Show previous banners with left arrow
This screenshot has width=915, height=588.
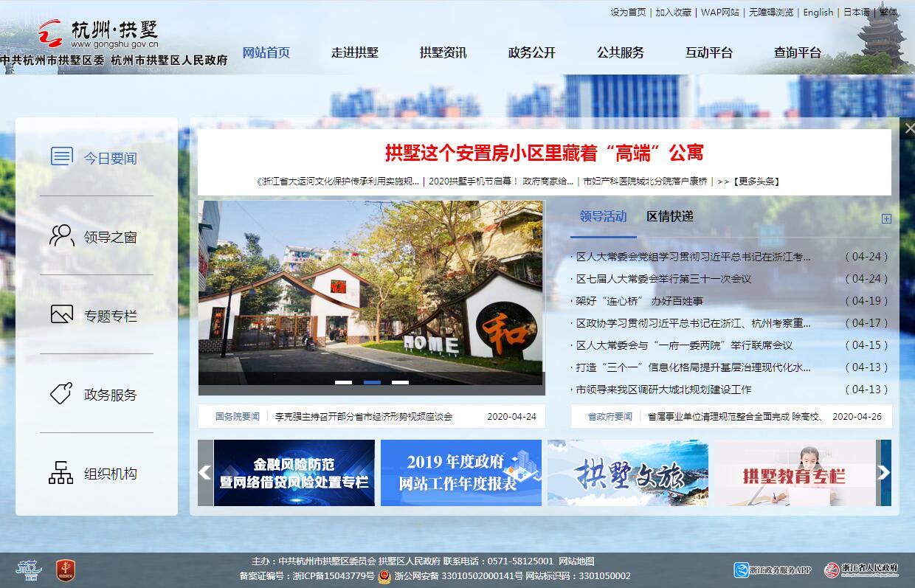tap(205, 473)
